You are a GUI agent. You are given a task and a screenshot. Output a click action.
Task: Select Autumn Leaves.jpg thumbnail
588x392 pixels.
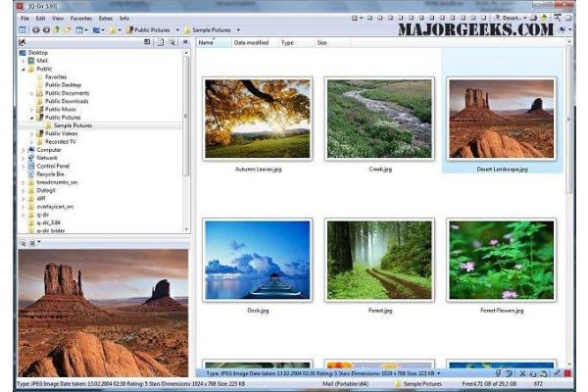[258, 119]
